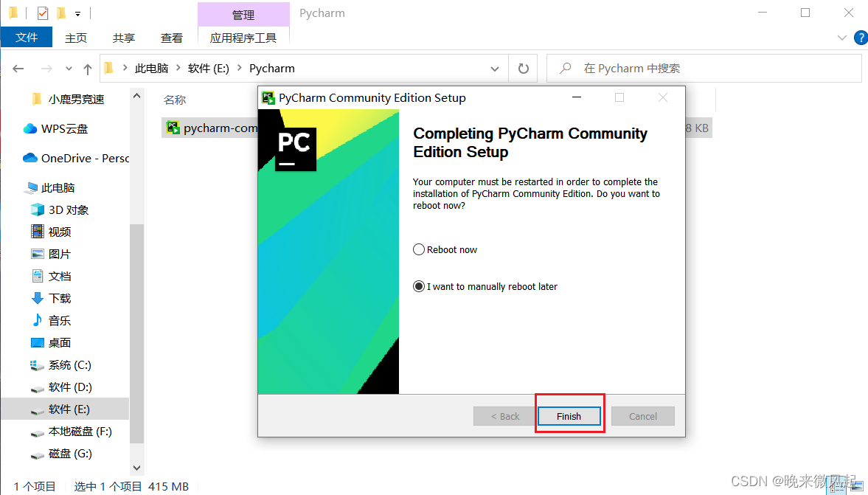Image resolution: width=868 pixels, height=495 pixels.
Task: Open 小鹿男竞速 folder in sidebar
Action: pyautogui.click(x=76, y=99)
